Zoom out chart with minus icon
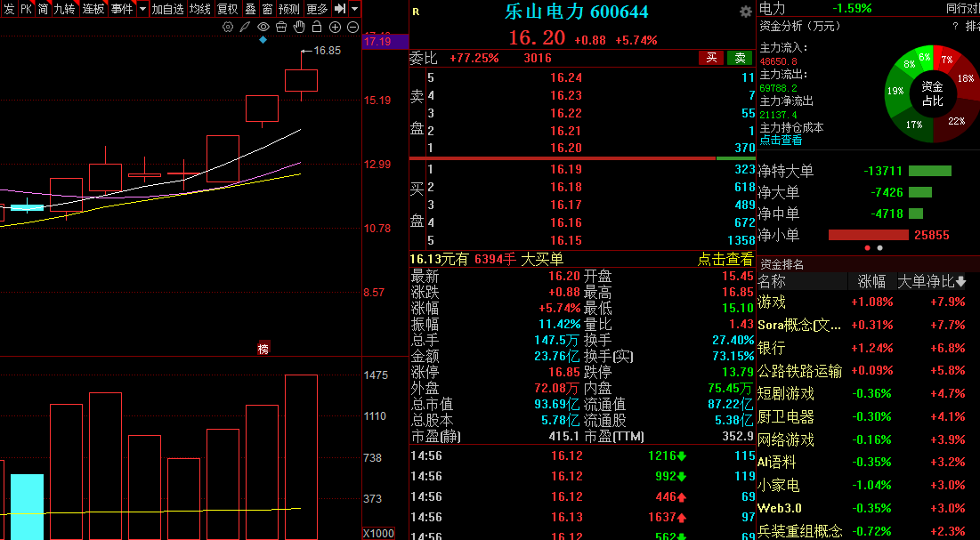 pos(352,27)
